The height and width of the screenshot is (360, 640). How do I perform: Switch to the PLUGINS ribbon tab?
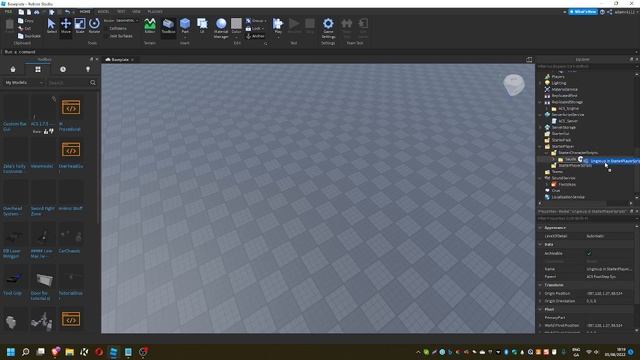point(155,12)
